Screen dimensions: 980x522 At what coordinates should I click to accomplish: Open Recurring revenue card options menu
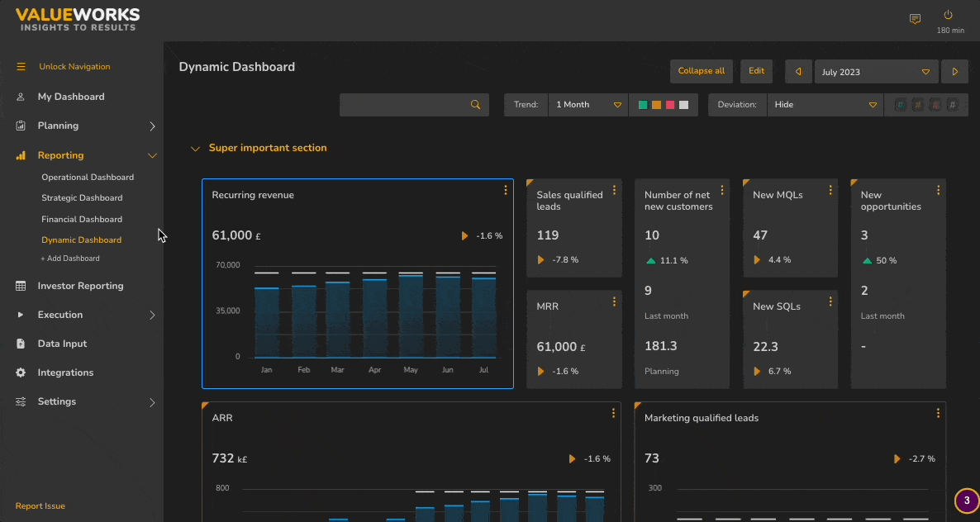(x=506, y=191)
